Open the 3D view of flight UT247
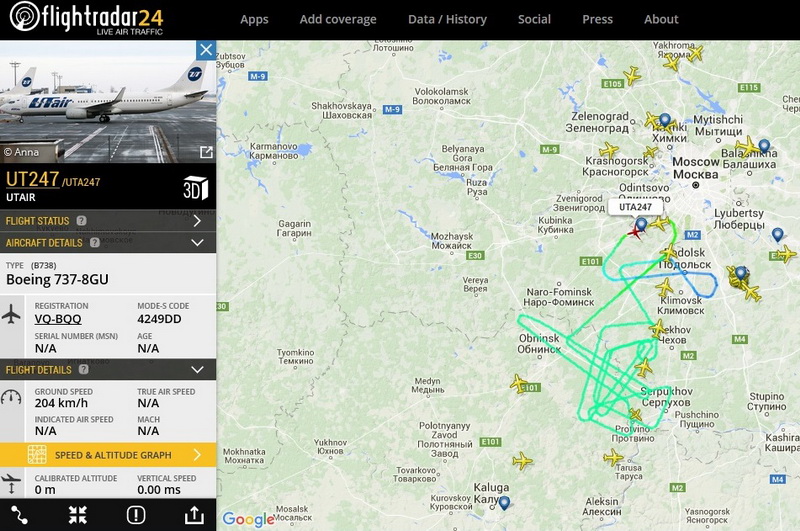The image size is (800, 531). pyautogui.click(x=195, y=188)
